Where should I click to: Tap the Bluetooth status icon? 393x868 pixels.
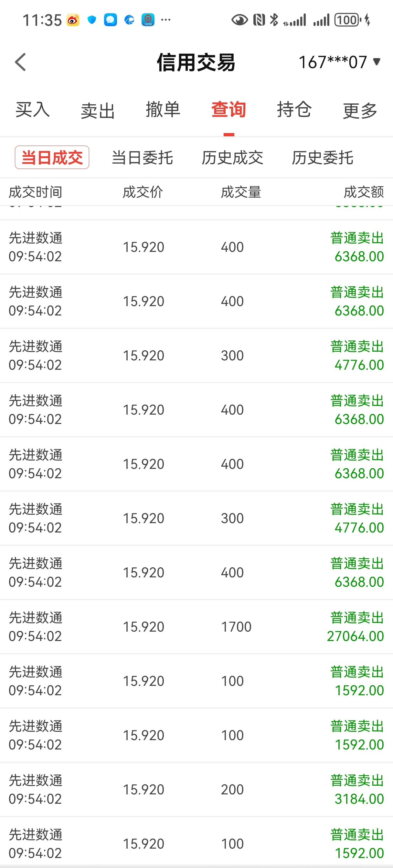(274, 20)
